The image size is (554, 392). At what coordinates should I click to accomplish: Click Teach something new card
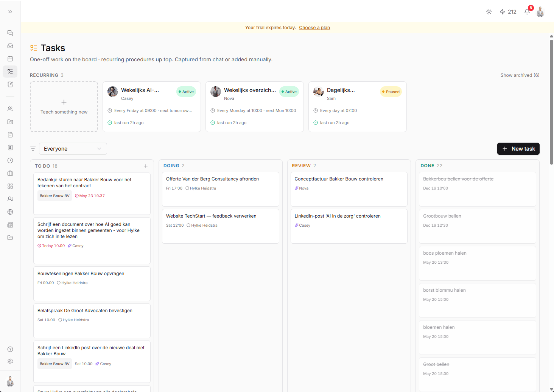[x=64, y=107]
